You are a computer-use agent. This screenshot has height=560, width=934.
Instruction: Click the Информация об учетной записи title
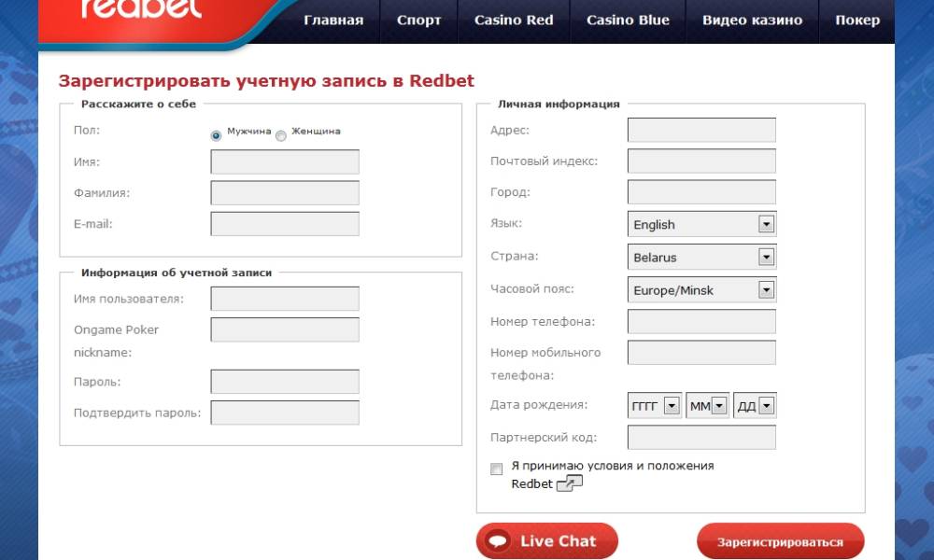pos(177,273)
